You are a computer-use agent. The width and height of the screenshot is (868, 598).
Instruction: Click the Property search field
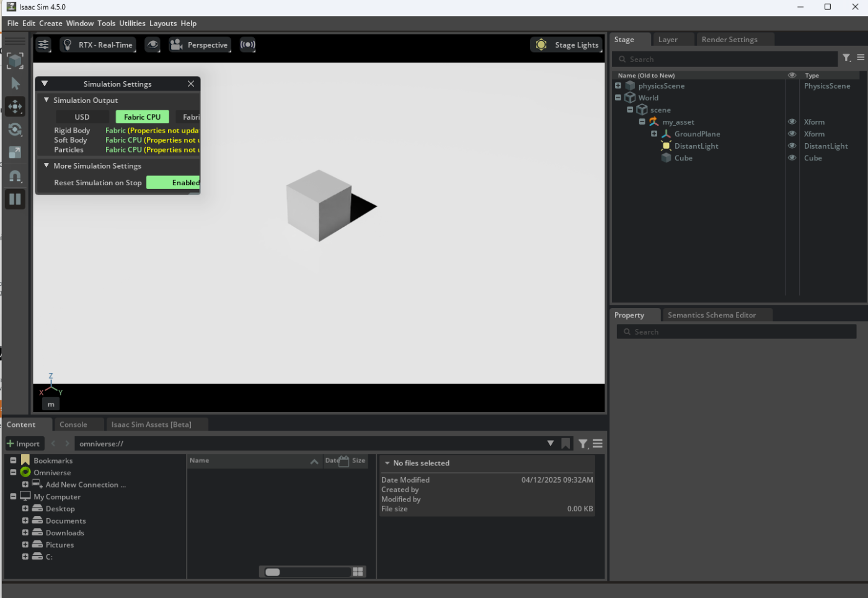point(737,332)
